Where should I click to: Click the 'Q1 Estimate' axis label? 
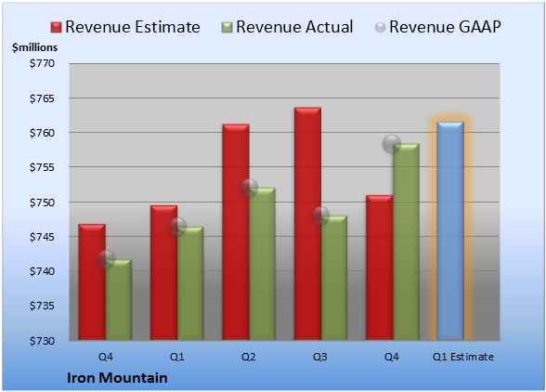(463, 357)
